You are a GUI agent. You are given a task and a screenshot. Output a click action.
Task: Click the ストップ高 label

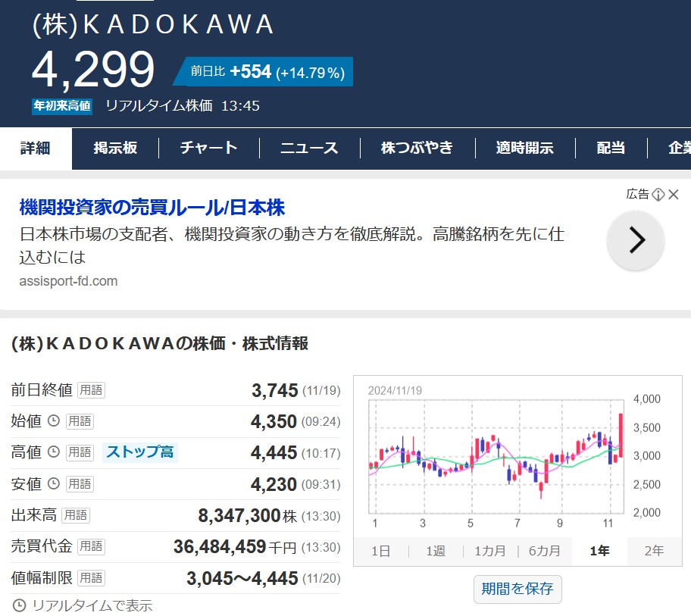tap(140, 452)
